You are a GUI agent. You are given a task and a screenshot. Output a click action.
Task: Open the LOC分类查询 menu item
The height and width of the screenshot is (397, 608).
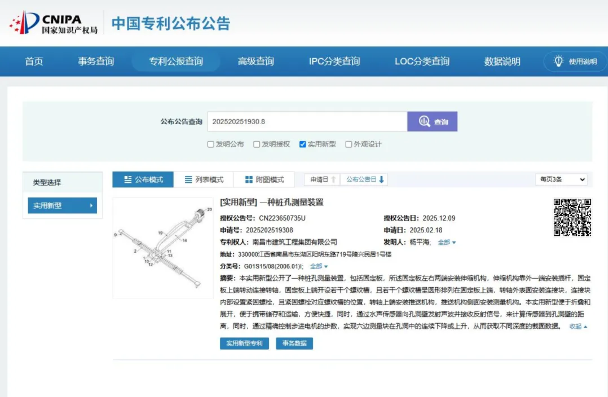click(x=422, y=61)
